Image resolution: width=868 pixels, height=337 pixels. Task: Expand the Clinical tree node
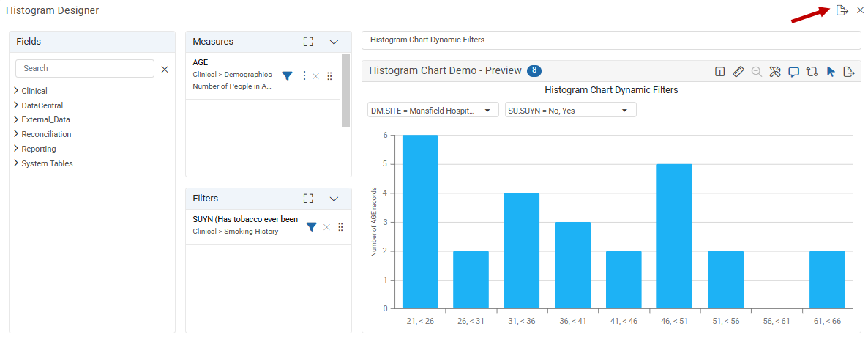pos(17,90)
